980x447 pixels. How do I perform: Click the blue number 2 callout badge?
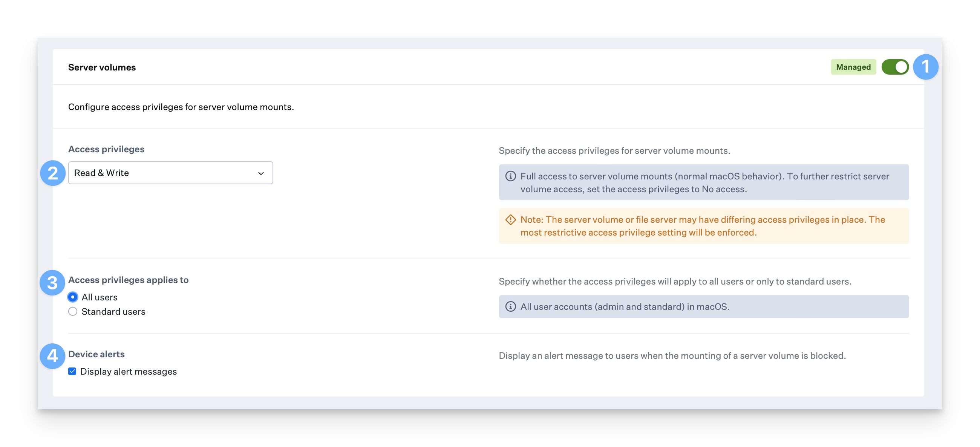pos(53,173)
